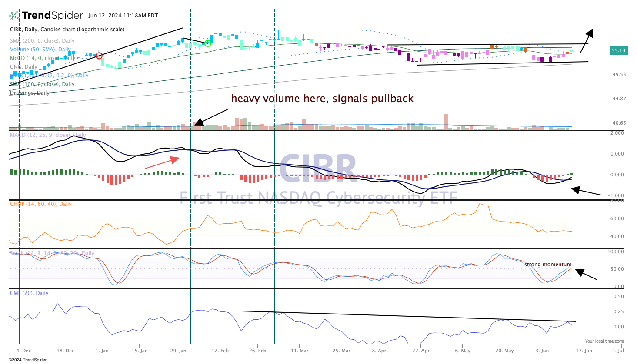Click the CMF (20), Daily indicator label

point(29,293)
